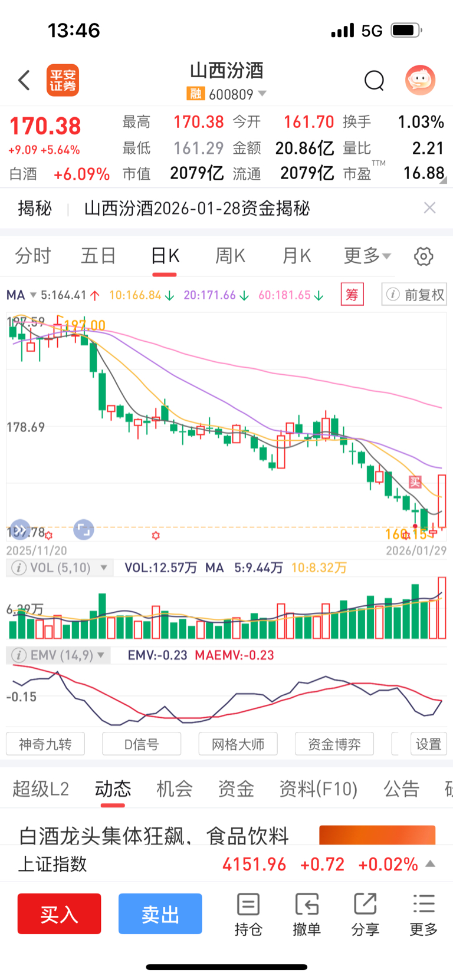Open the orange news thumbnail image

click(x=377, y=835)
